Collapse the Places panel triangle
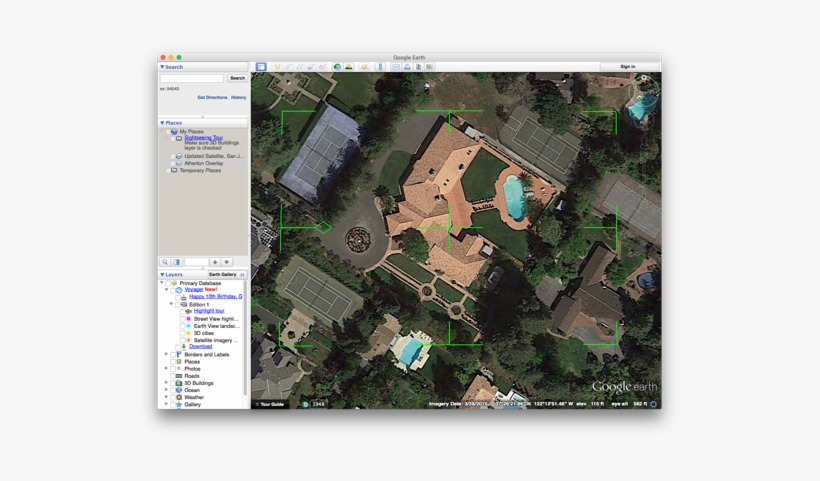Viewport: 820px width, 481px height. pos(162,123)
